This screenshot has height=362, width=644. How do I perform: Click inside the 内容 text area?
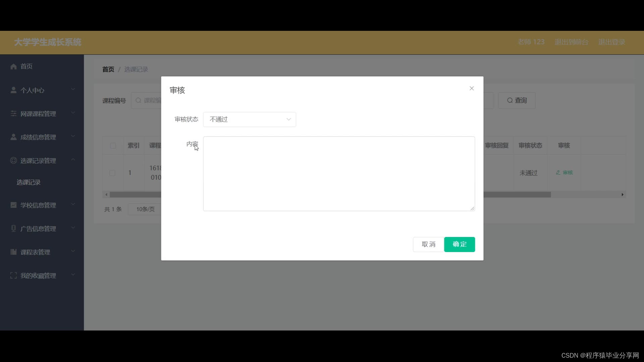339,174
